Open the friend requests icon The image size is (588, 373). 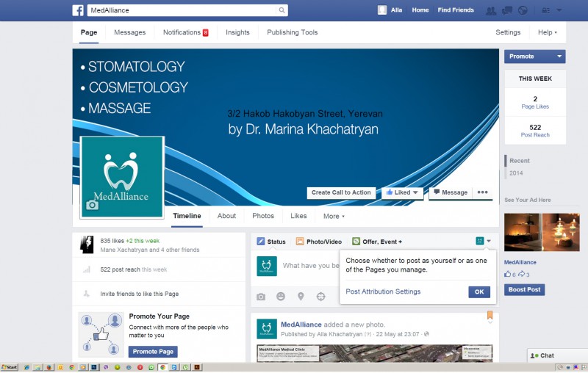(490, 10)
